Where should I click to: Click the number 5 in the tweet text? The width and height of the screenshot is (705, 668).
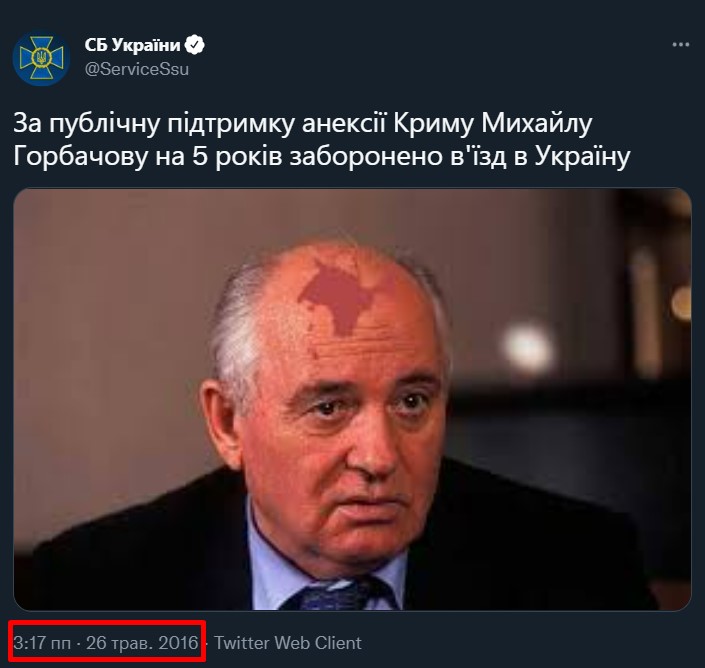(200, 157)
